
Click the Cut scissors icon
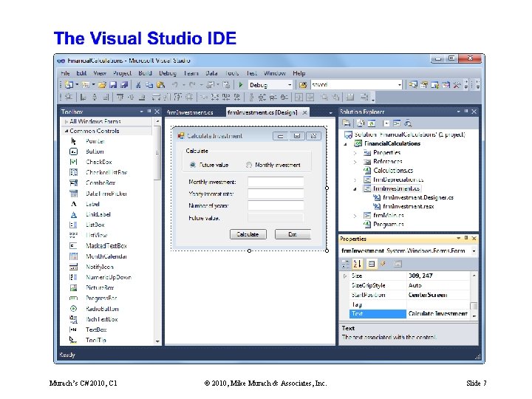[138, 85]
